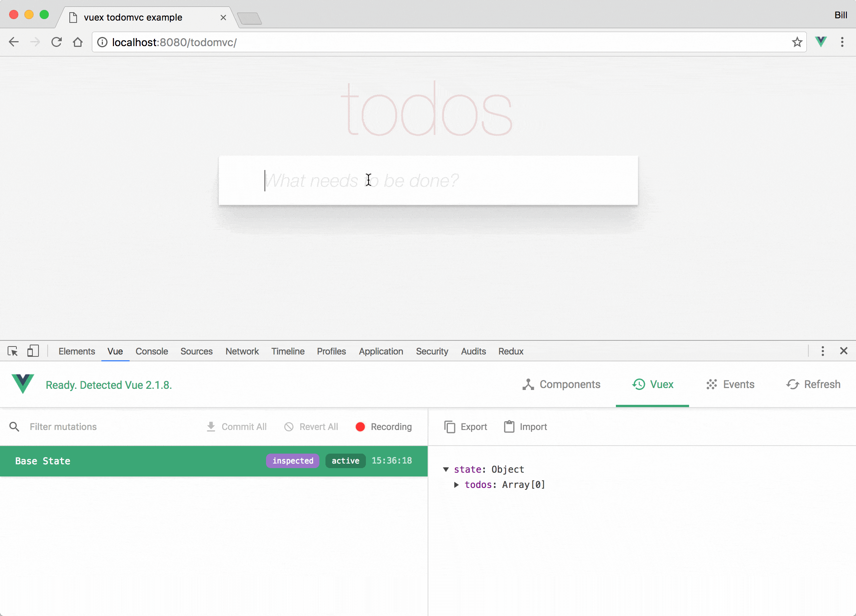
Task: Click the todo input field
Action: 428,180
